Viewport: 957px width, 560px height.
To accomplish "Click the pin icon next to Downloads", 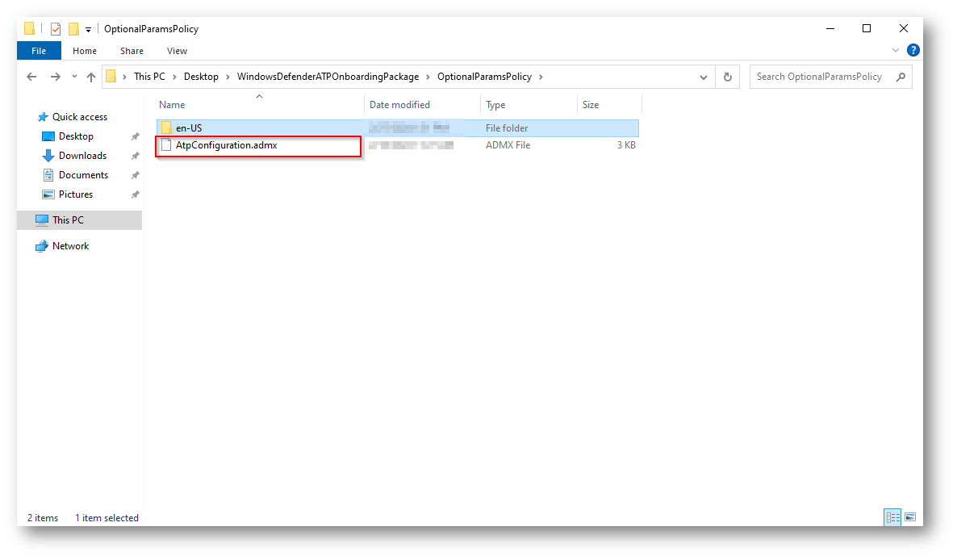I will 135,157.
